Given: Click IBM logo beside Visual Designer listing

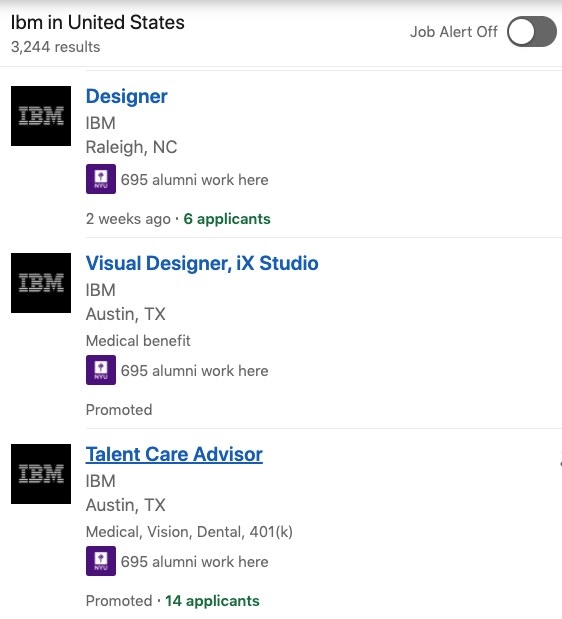Looking at the screenshot, I should coord(41,283).
